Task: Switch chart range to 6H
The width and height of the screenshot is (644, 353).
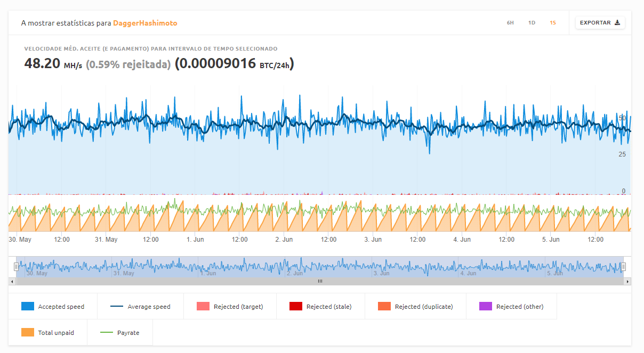Action: pos(510,23)
